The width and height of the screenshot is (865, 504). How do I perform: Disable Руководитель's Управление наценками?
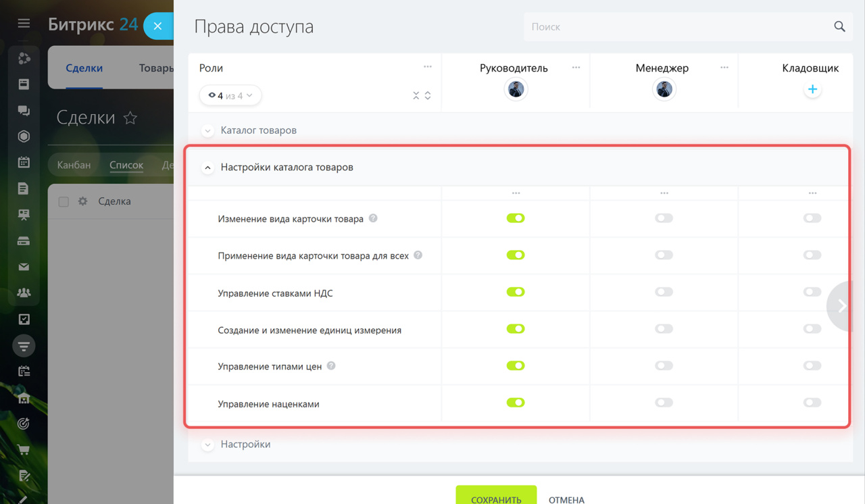[x=516, y=403]
